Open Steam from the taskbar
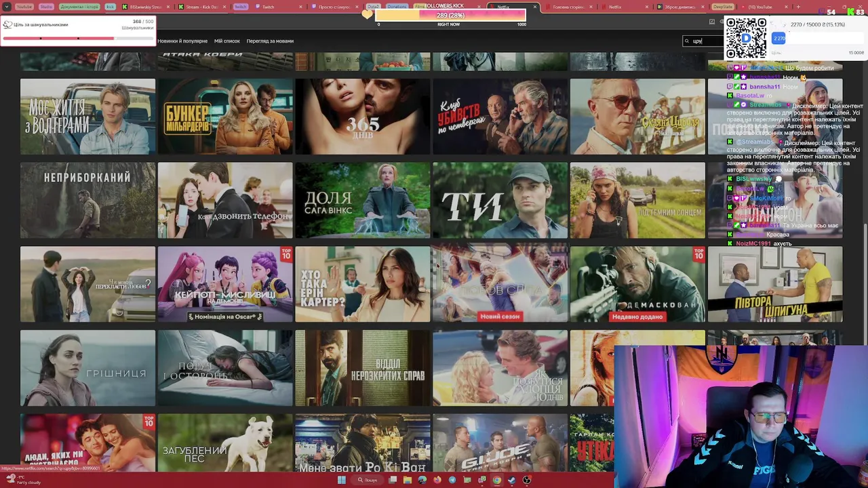Viewport: 868px width, 488px height. coord(512,480)
